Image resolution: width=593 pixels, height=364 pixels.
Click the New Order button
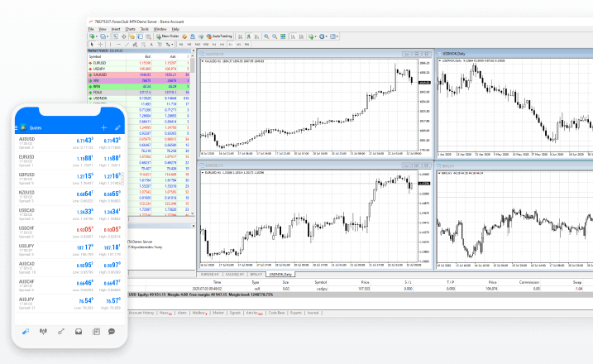[x=168, y=36]
